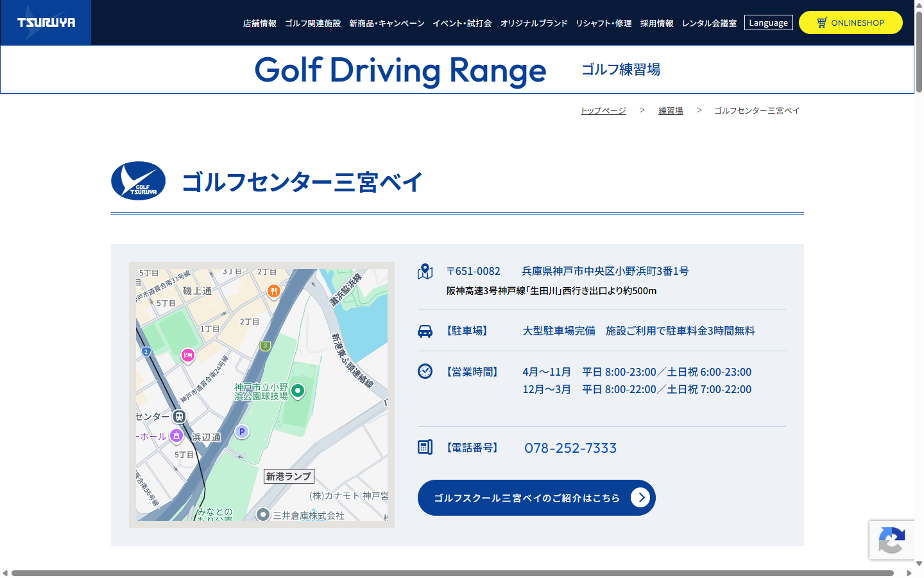Click the arrow circle in golf school button
Screen dimensions: 924x578
click(640, 498)
